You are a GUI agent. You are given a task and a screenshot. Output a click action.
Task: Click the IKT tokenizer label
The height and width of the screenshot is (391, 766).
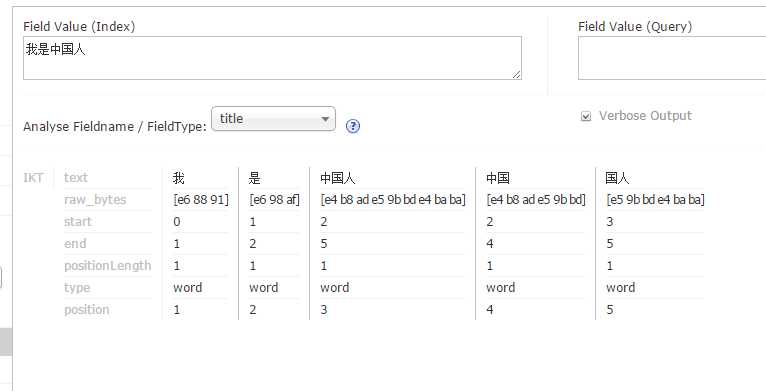pyautogui.click(x=33, y=177)
